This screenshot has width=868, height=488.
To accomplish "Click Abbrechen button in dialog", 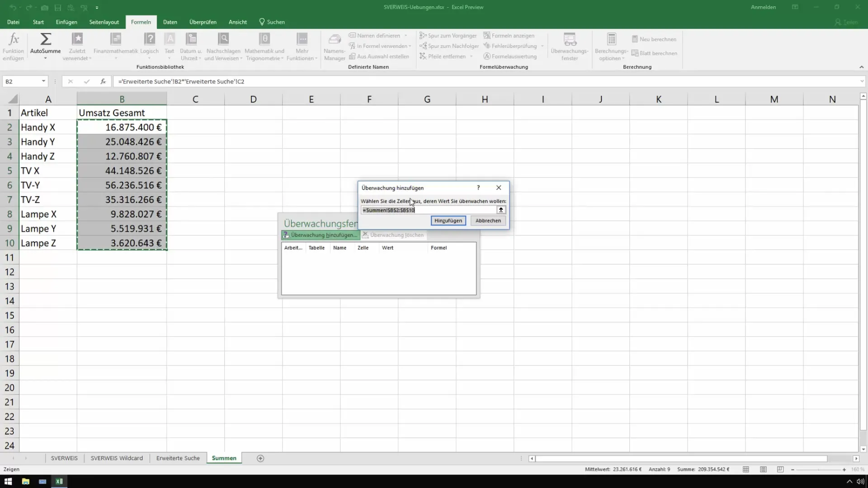I will click(488, 221).
